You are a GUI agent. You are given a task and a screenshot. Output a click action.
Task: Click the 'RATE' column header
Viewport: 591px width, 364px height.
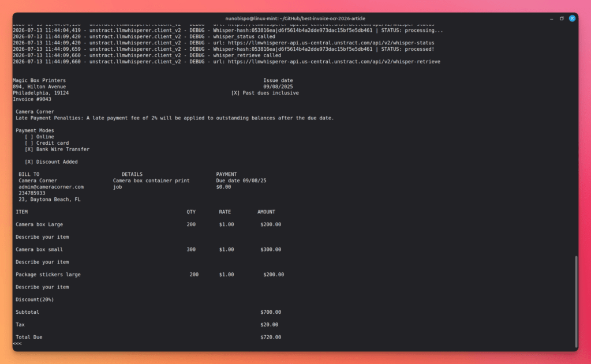tap(225, 212)
